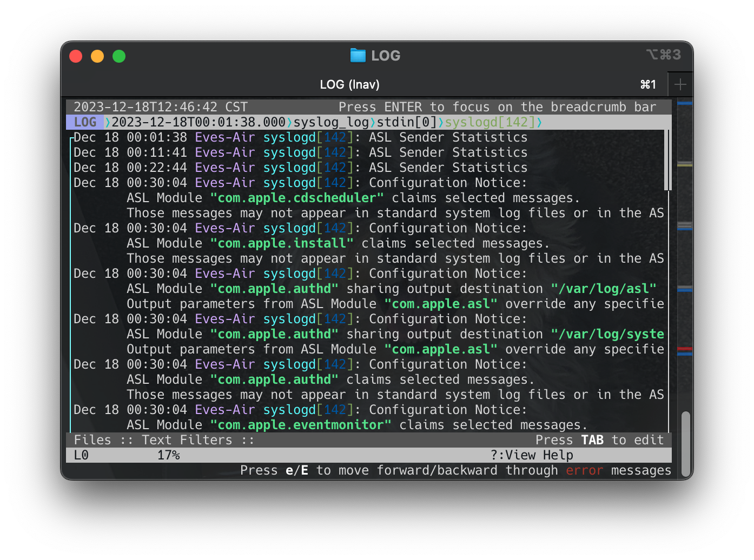Expand the timestamp breadcrumb entry
Screen dimensions: 754x560
[x=198, y=122]
